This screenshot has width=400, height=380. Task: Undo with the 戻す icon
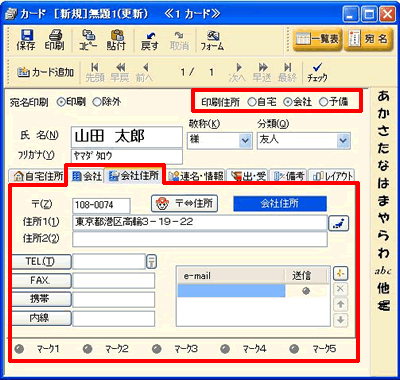pos(149,40)
